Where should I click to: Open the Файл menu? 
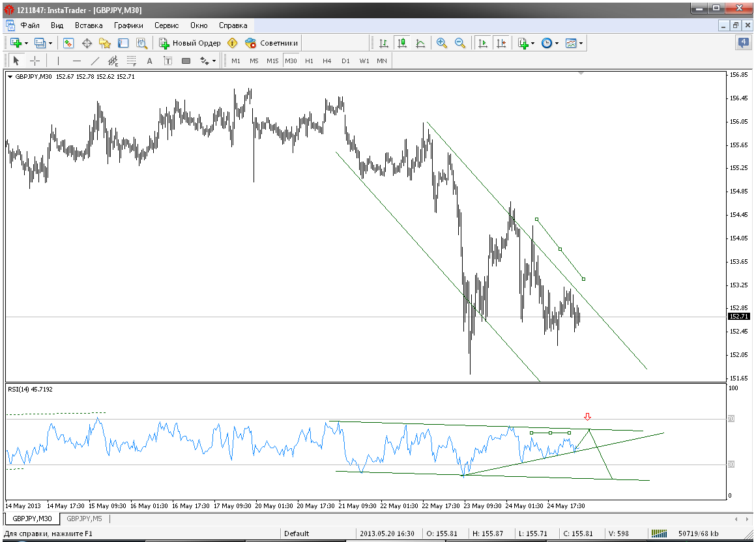tap(30, 25)
